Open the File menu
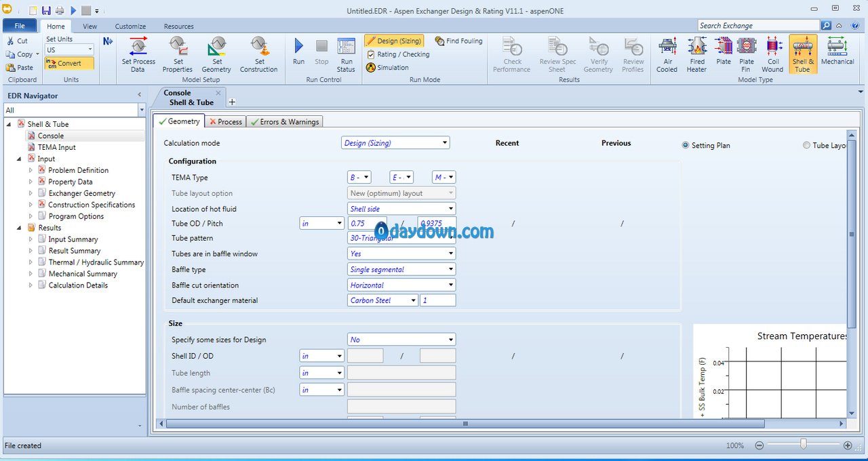 20,26
